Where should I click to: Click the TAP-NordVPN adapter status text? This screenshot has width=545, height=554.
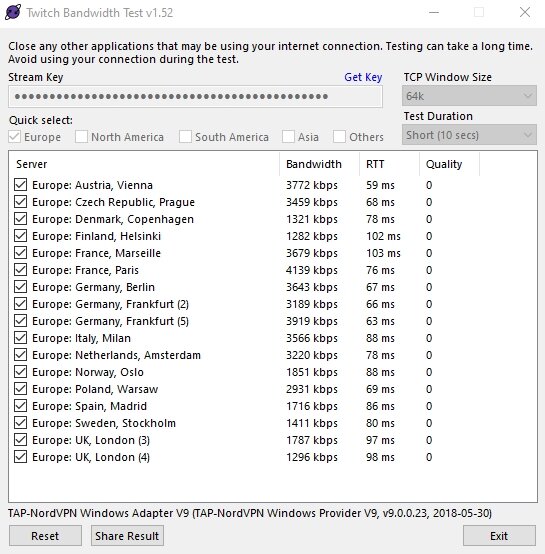pos(250,513)
